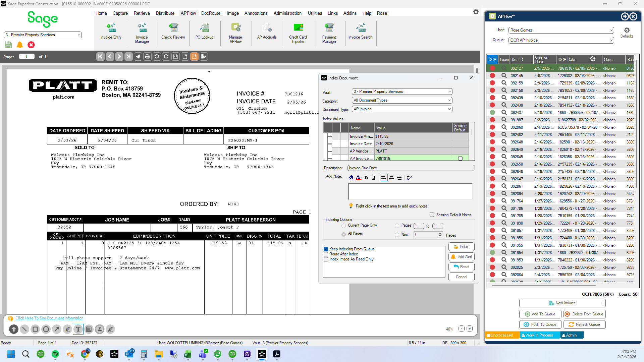The height and width of the screenshot is (362, 644).
Task: Click the bell notification icon
Action: [20, 45]
